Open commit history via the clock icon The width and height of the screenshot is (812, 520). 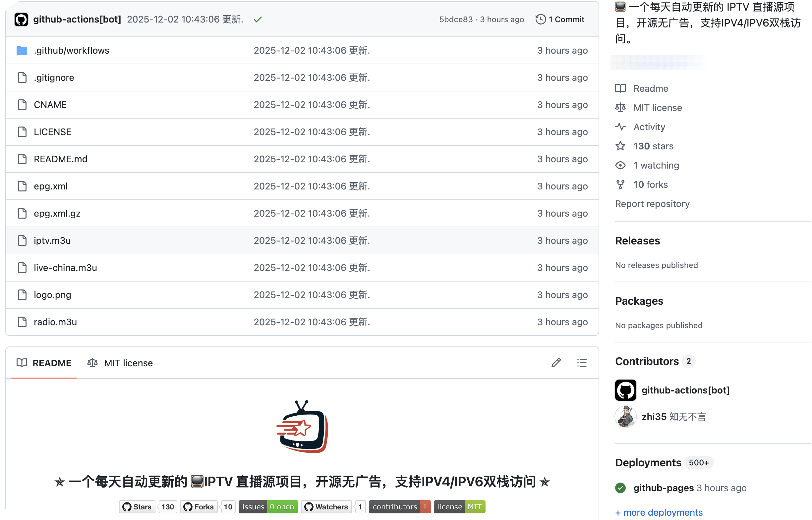point(541,19)
